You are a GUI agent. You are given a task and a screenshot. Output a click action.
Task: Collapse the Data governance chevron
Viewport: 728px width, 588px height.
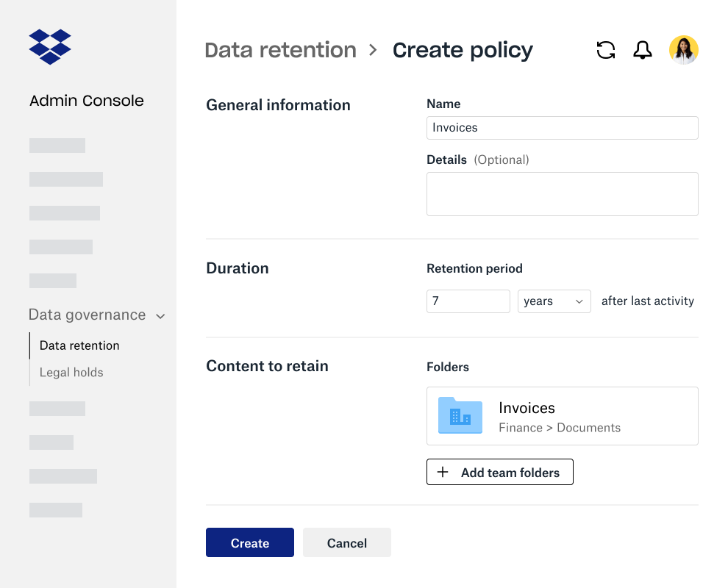[x=160, y=316]
